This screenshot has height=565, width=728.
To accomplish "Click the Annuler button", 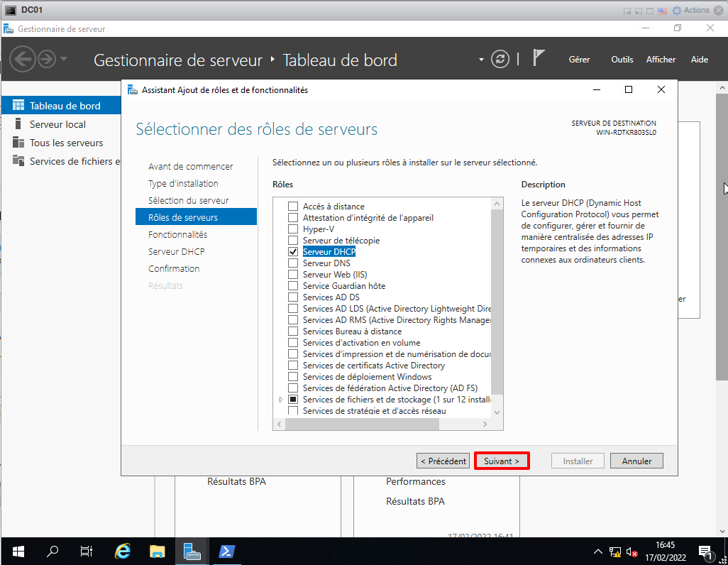I will tap(636, 461).
